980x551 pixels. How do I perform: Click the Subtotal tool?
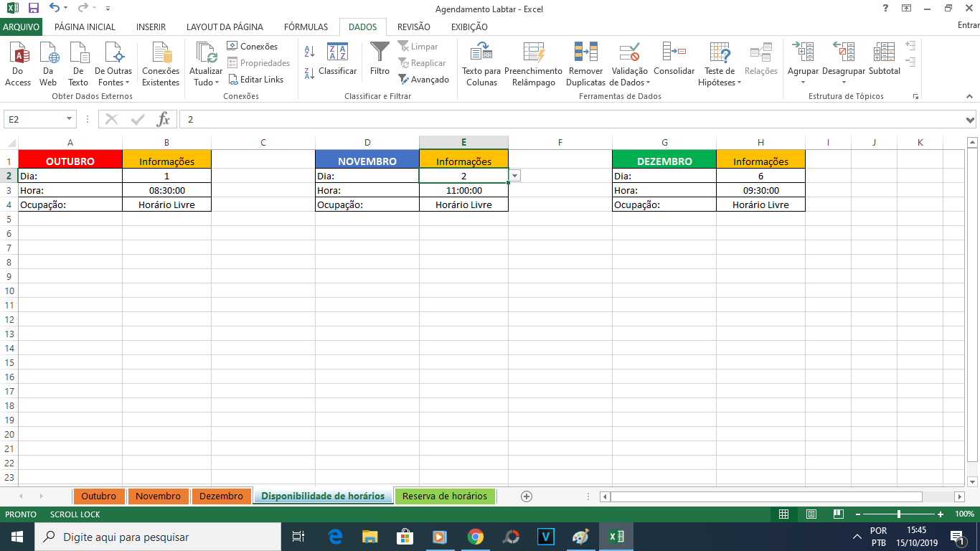coord(884,59)
